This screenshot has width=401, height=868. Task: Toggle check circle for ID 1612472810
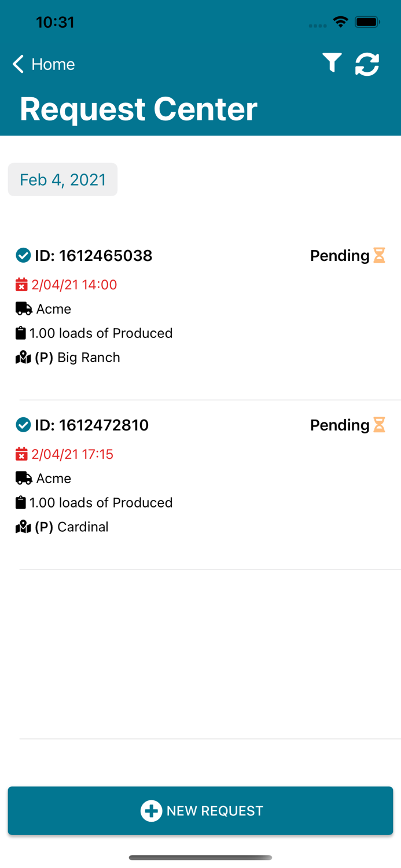pos(23,425)
